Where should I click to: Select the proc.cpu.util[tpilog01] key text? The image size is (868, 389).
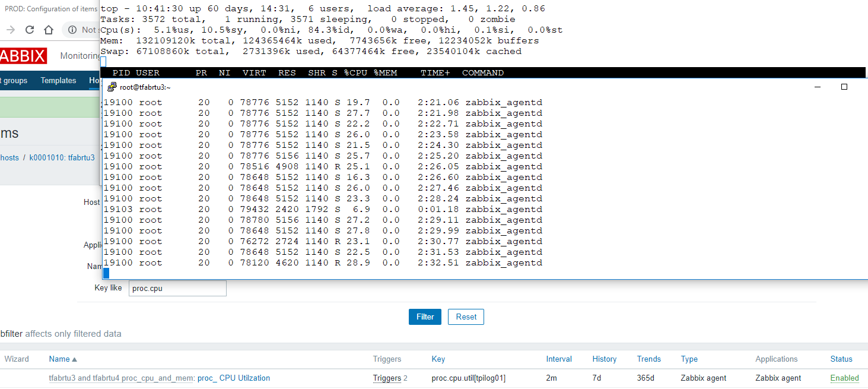tap(468, 378)
